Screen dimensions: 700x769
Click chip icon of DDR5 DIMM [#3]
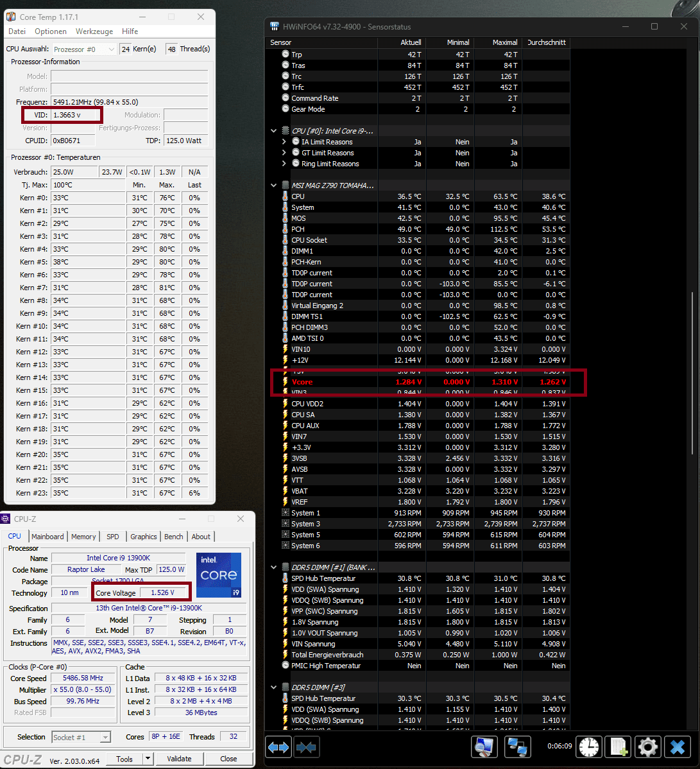point(286,687)
